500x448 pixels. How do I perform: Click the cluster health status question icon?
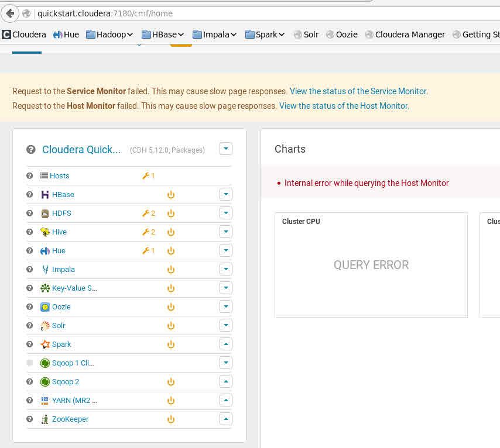pos(31,149)
